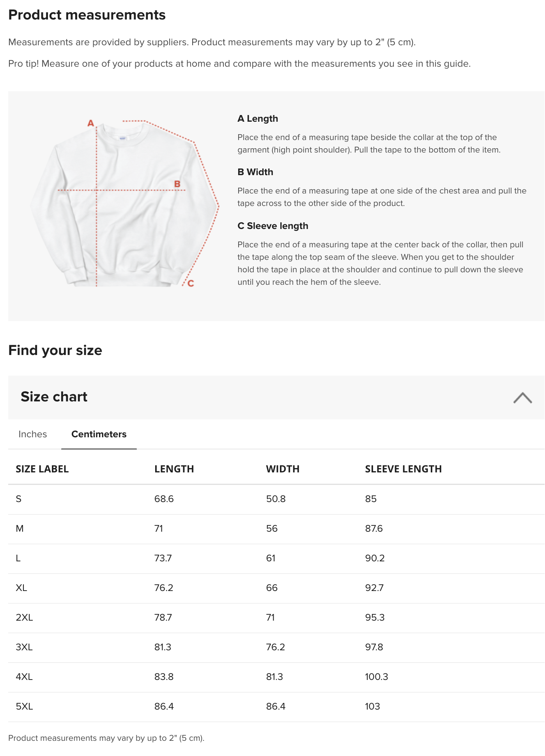
Task: Click the 3XL width value 76.2
Action: click(275, 647)
